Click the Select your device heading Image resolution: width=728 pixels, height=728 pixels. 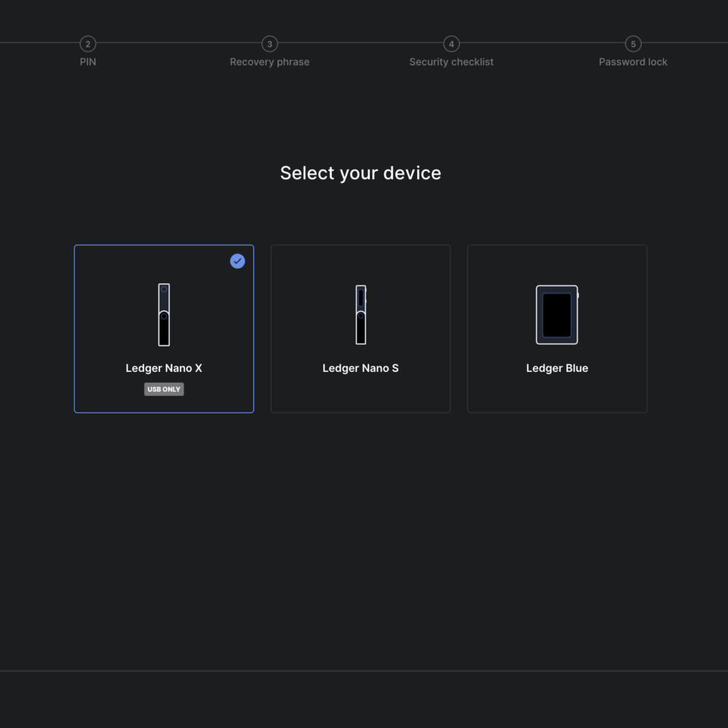click(360, 173)
